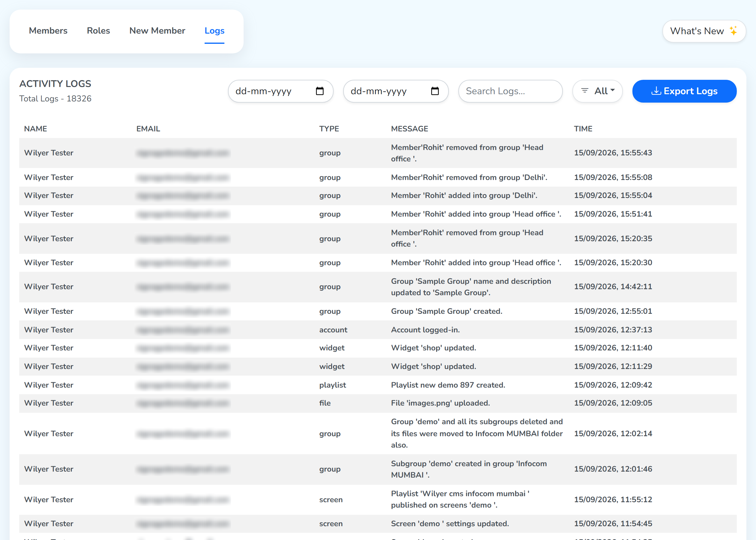Click the ACTIVITY LOGS heading
Image resolution: width=756 pixels, height=540 pixels.
point(55,84)
